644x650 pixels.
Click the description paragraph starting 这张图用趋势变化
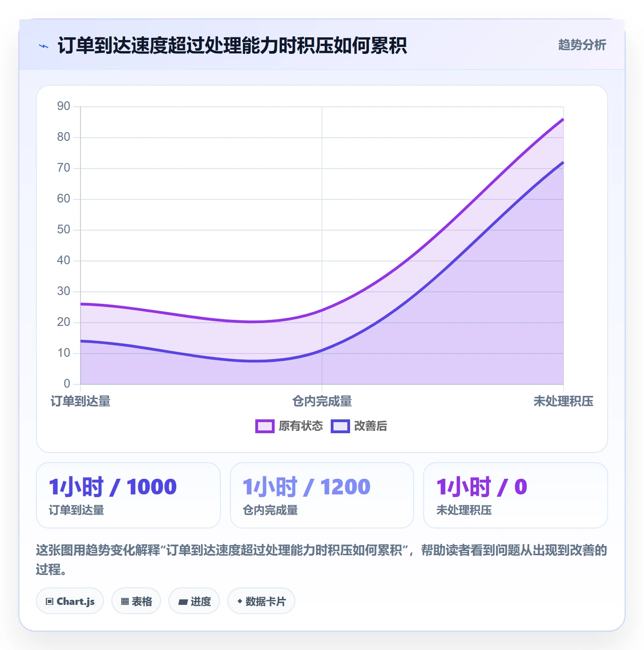pos(322,560)
